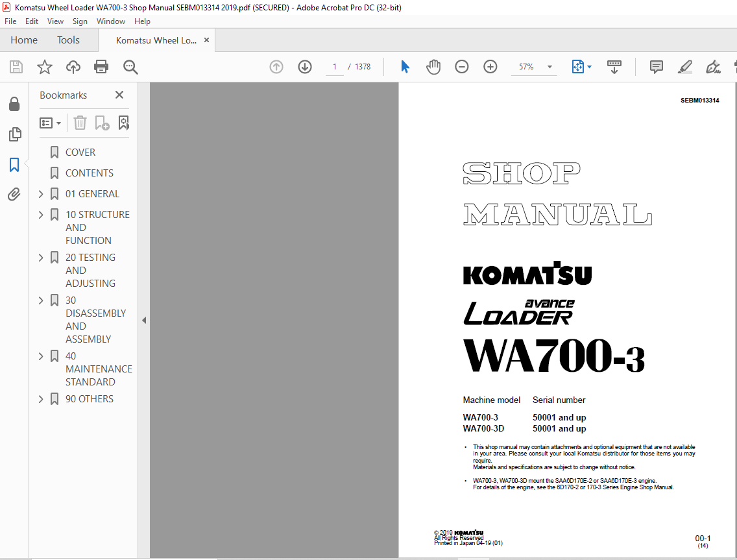Screen dimensions: 737x560
Task: Expand 20 TESTING AND ADJUSTING bookmark
Action: (x=41, y=258)
